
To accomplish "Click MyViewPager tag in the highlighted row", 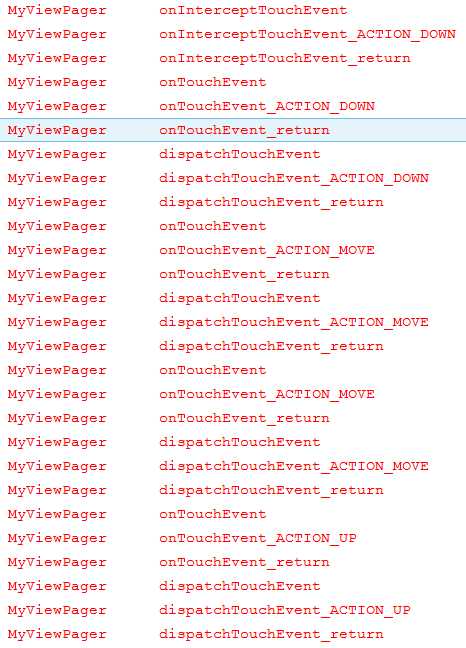I will point(57,130).
